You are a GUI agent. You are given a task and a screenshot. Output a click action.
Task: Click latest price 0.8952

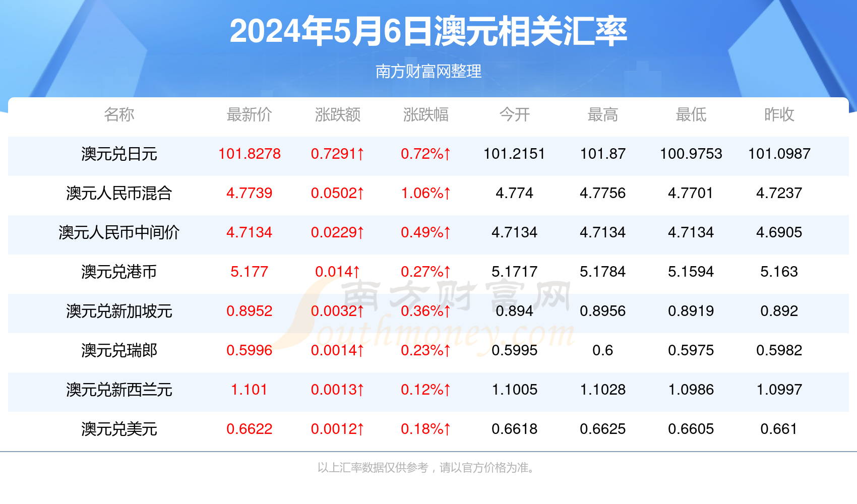[x=249, y=311]
